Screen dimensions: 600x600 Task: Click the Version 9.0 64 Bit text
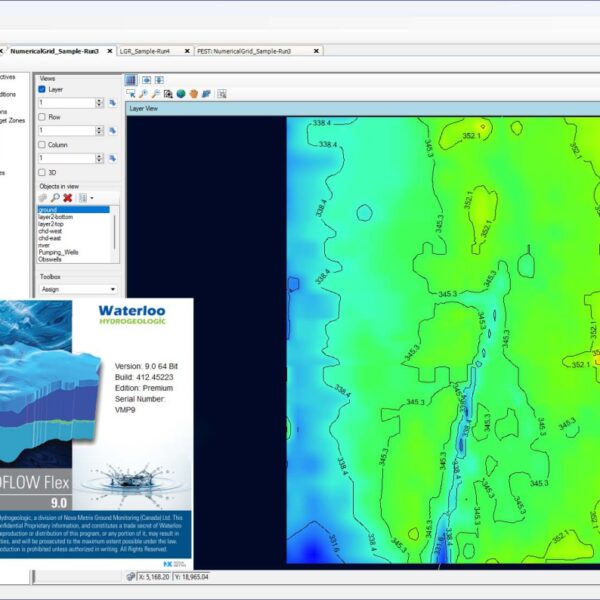click(146, 366)
